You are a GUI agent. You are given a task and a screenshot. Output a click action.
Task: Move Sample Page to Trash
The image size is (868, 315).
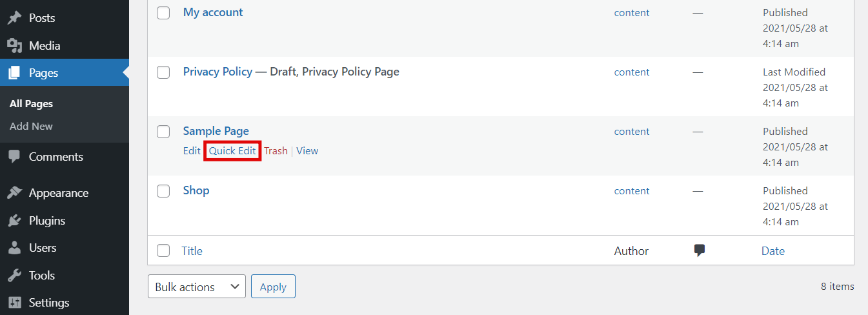[276, 151]
